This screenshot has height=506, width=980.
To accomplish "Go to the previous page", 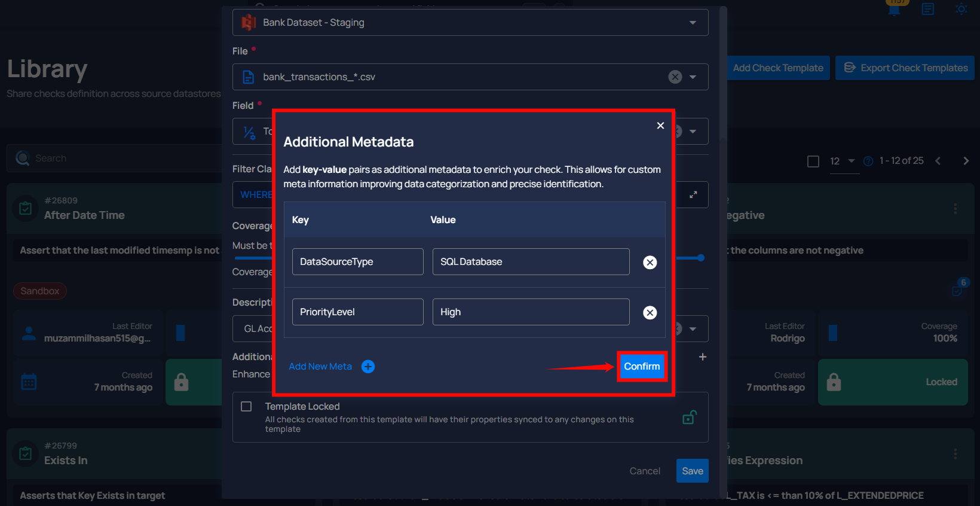I will pyautogui.click(x=938, y=161).
